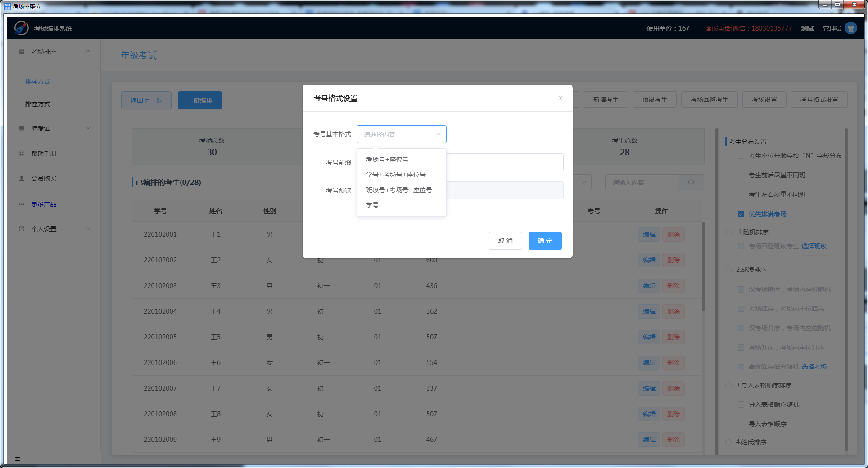Click the administrator avatar icon
Viewport: 868px width, 468px height.
point(851,28)
